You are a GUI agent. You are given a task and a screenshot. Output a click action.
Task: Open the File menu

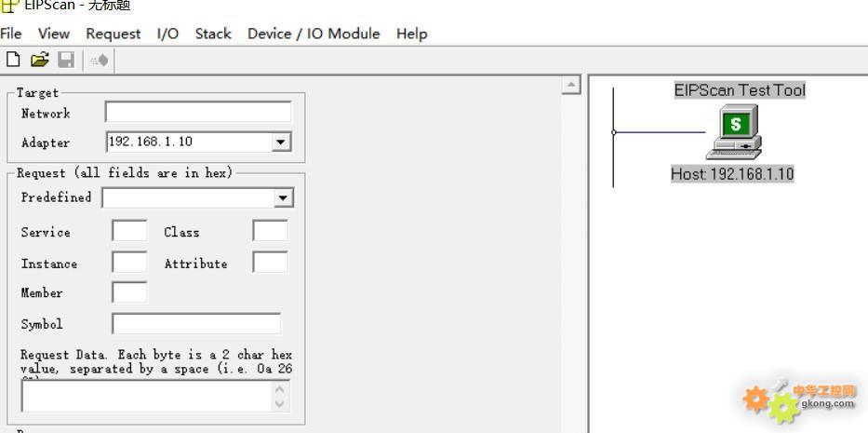(11, 34)
